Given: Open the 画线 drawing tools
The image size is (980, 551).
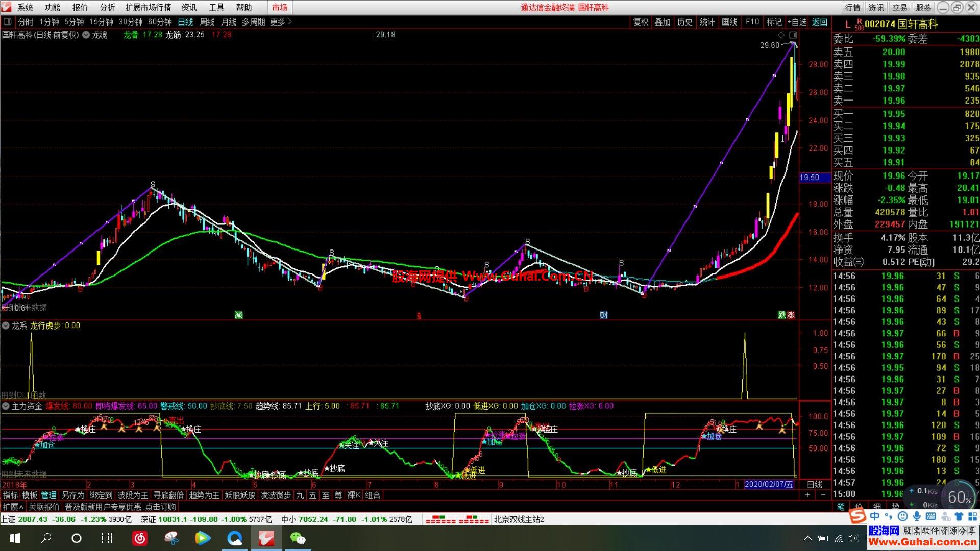Looking at the screenshot, I should (x=729, y=22).
